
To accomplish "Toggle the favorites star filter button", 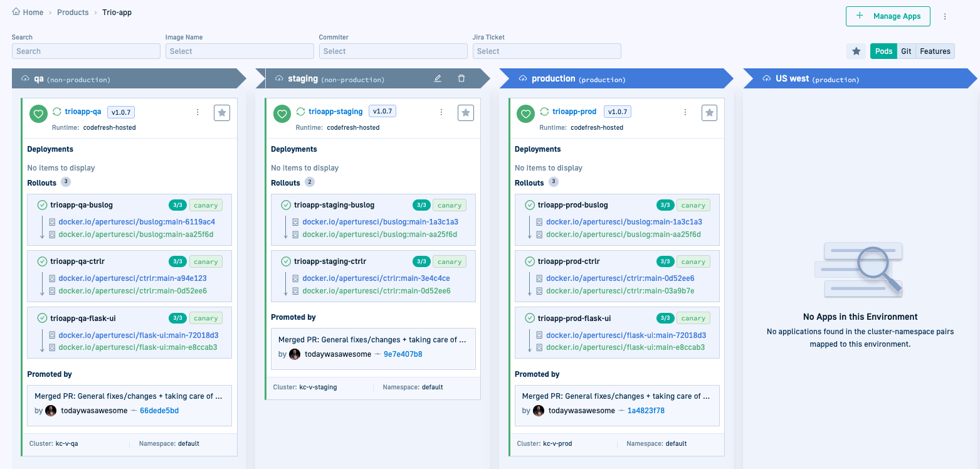I will pos(856,51).
